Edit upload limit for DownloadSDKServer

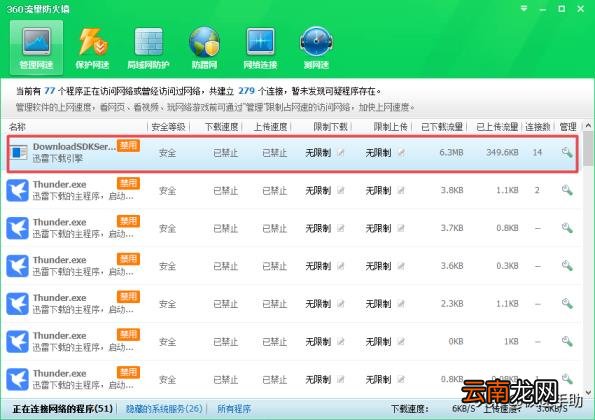pyautogui.click(x=401, y=153)
